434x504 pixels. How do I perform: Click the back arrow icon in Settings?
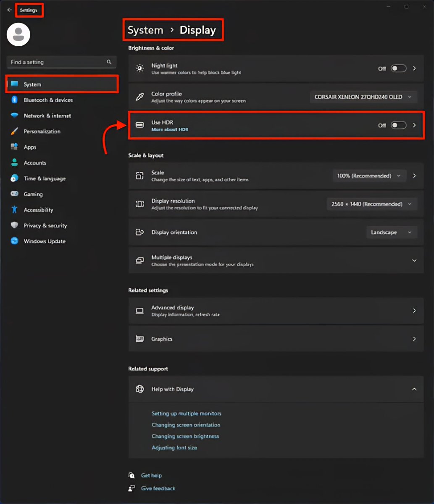[9, 10]
